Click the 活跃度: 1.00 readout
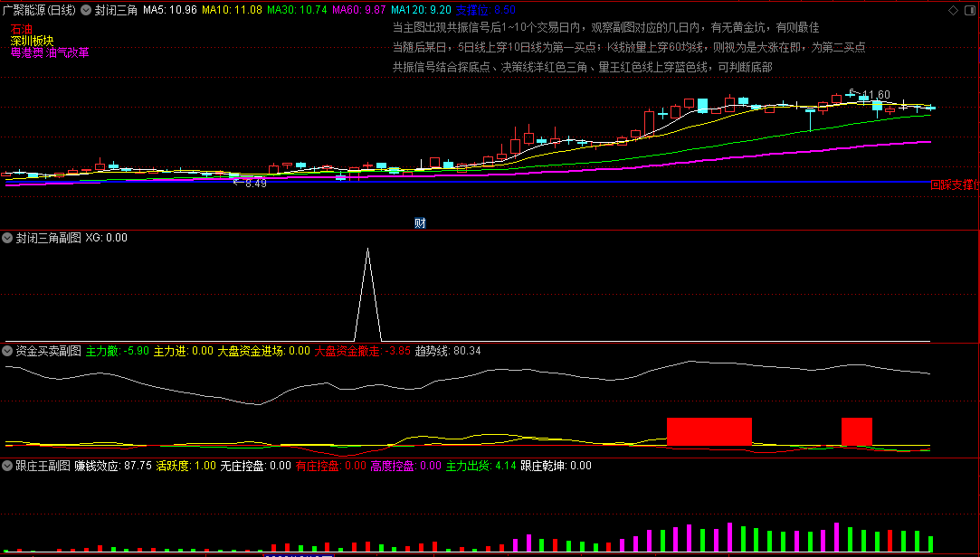This screenshot has height=557, width=980. tap(186, 465)
